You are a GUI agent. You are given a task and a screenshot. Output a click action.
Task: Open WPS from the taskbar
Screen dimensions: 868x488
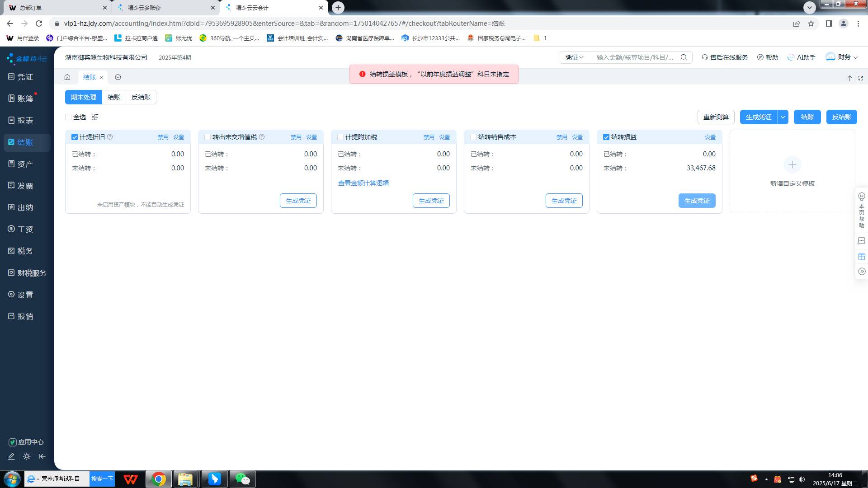[x=131, y=479]
